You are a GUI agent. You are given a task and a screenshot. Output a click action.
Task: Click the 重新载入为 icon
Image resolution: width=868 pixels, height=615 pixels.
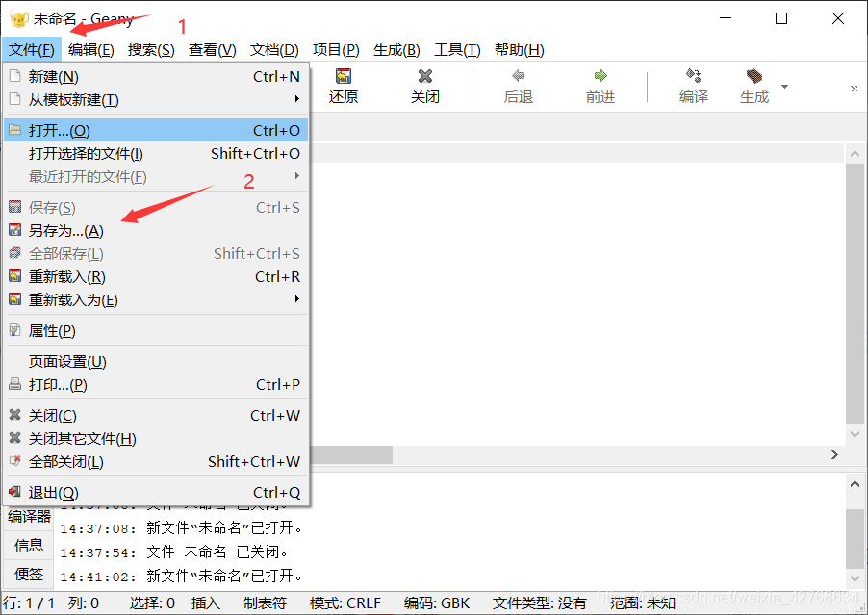[15, 299]
